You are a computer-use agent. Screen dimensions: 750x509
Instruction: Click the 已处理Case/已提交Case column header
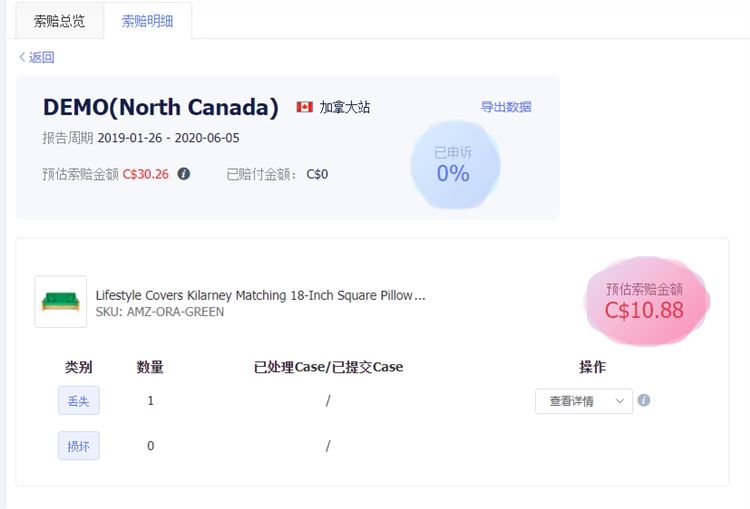(328, 367)
